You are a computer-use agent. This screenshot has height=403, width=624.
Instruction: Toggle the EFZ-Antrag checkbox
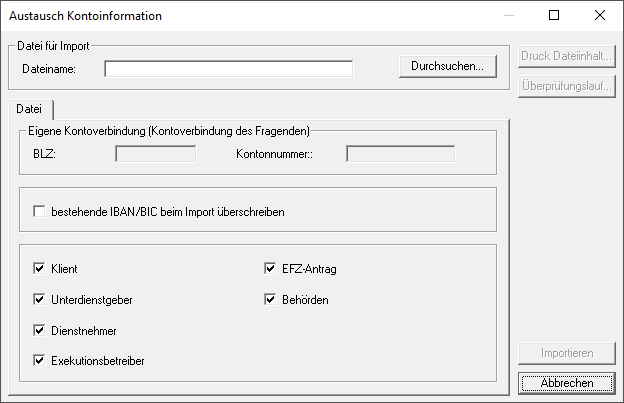tap(270, 269)
